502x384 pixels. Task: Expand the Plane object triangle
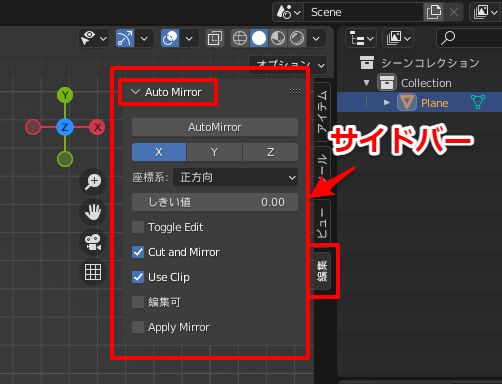[x=387, y=103]
